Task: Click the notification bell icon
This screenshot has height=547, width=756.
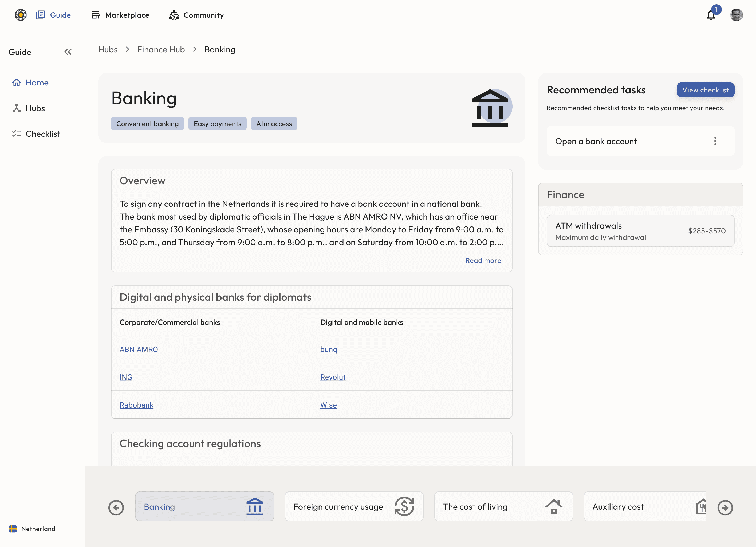Action: [x=711, y=15]
